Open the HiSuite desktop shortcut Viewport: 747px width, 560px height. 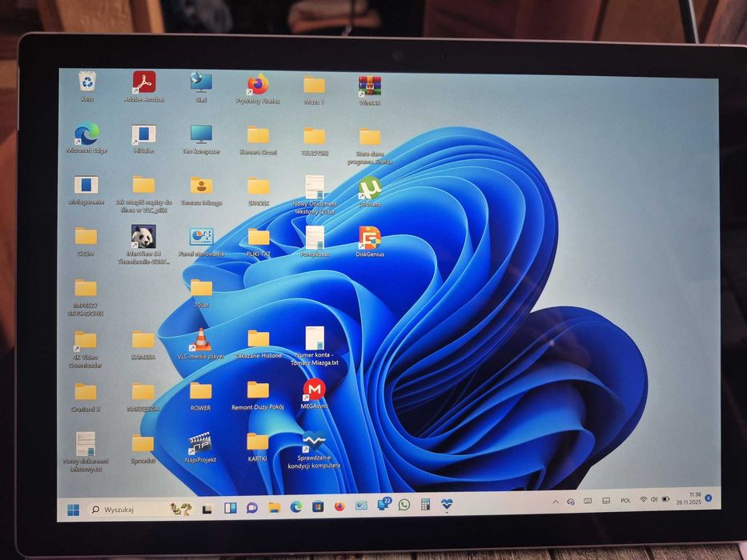(x=144, y=138)
